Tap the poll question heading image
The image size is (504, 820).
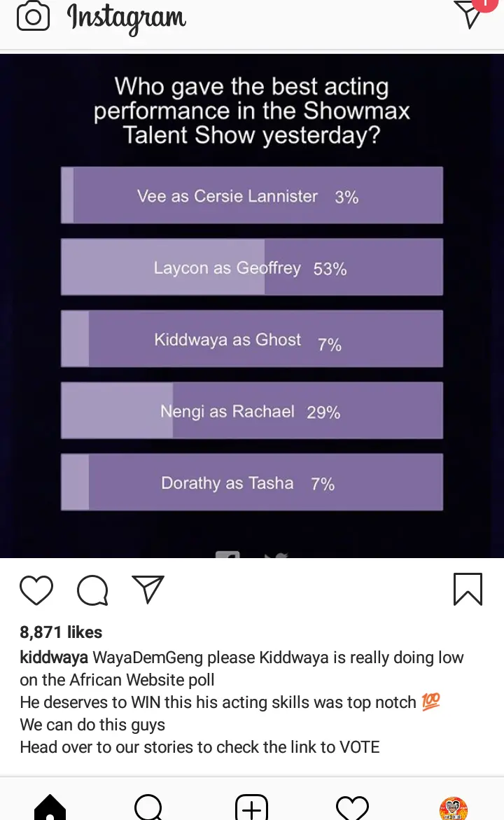[x=252, y=111]
